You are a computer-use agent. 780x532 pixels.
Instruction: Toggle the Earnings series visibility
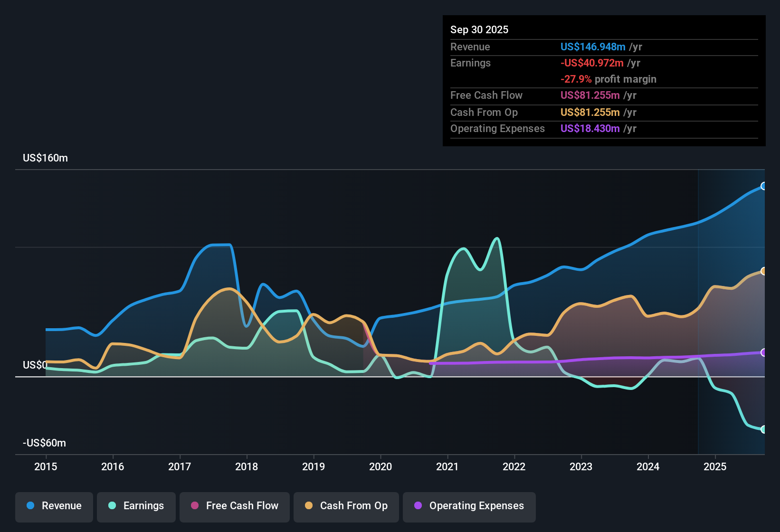click(x=136, y=506)
